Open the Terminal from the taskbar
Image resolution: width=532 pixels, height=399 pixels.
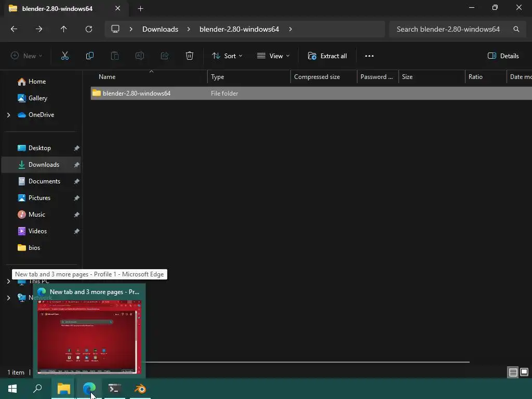[115, 389]
